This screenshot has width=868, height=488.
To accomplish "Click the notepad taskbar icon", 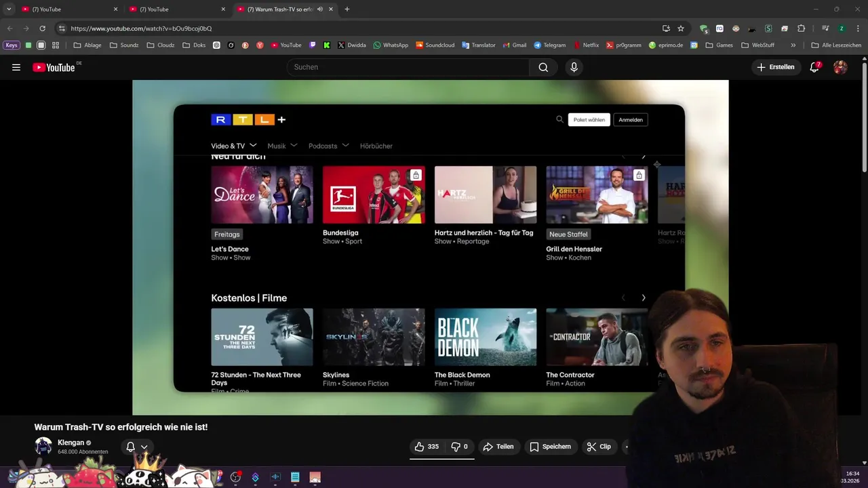I will click(295, 477).
